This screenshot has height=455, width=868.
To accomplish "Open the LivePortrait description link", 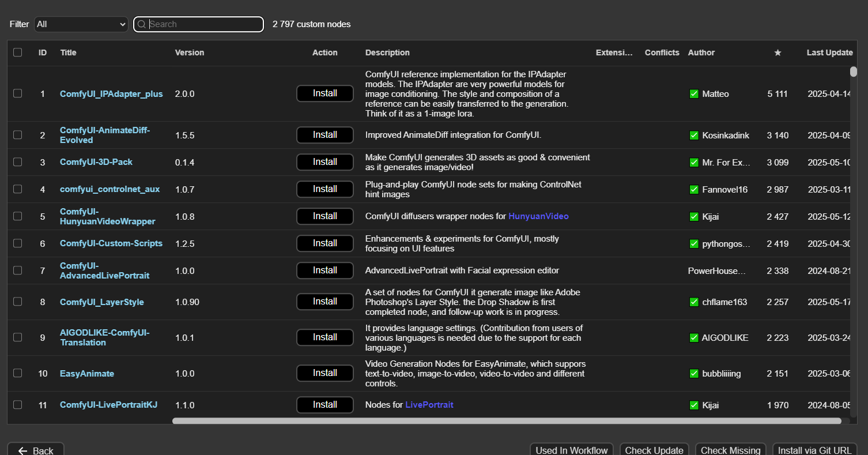I will (429, 405).
